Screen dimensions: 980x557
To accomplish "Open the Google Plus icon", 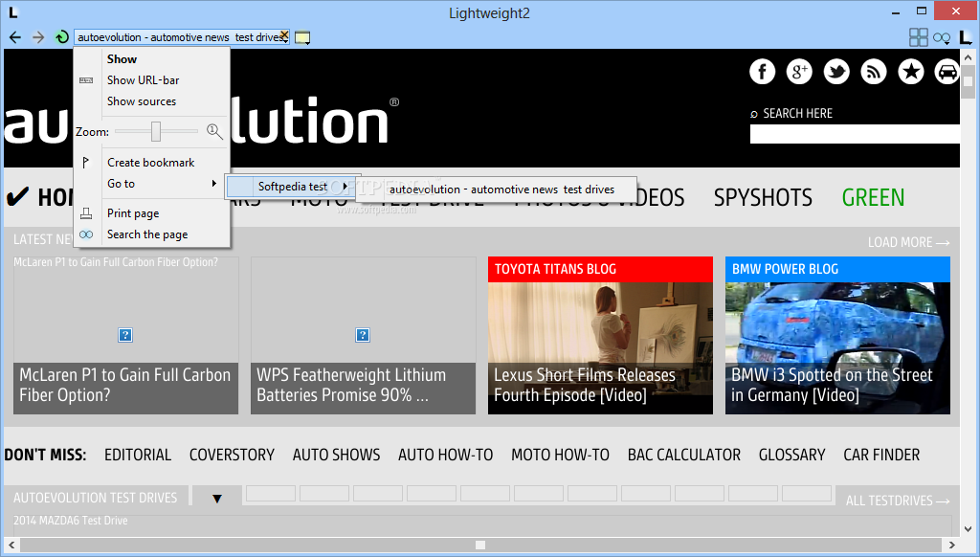I will [799, 72].
